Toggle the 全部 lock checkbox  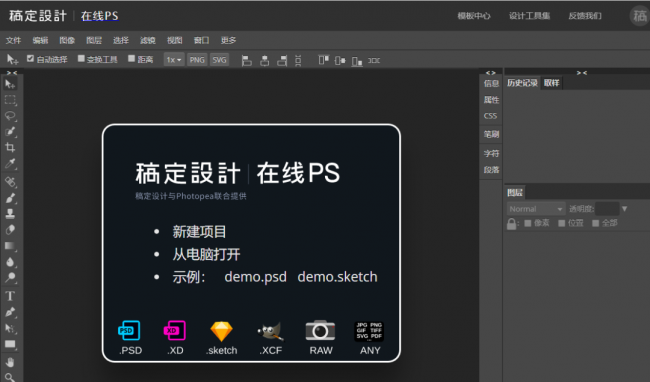click(x=596, y=223)
